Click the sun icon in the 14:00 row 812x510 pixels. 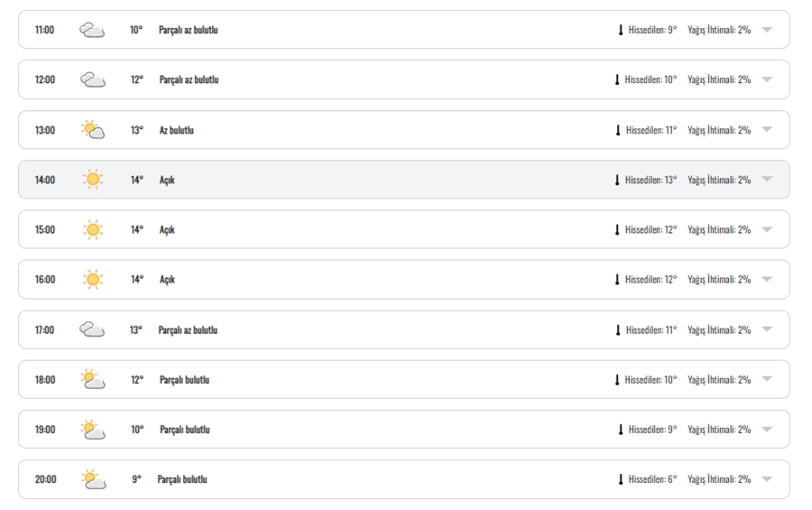[x=93, y=180]
